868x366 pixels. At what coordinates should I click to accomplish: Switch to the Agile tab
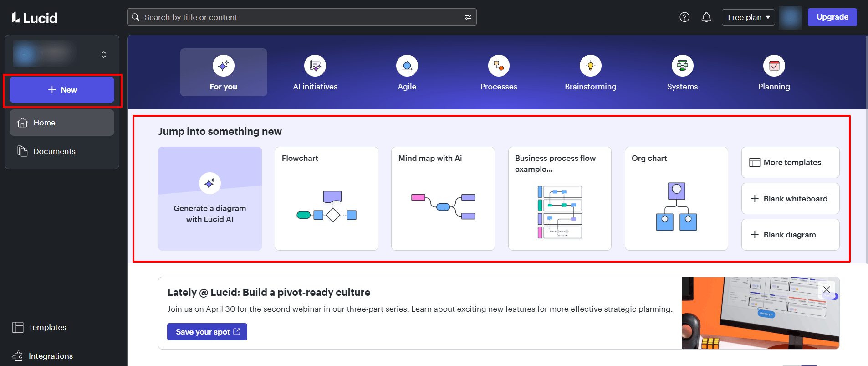(407, 72)
